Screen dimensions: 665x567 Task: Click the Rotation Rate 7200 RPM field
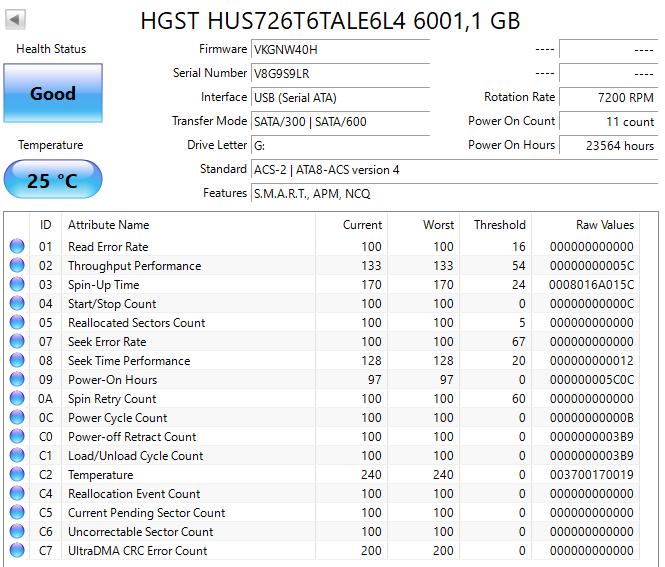pyautogui.click(x=607, y=98)
